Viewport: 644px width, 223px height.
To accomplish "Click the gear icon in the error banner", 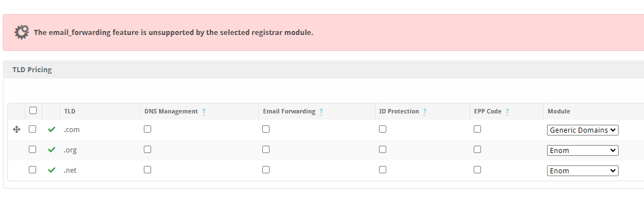I will tap(21, 32).
